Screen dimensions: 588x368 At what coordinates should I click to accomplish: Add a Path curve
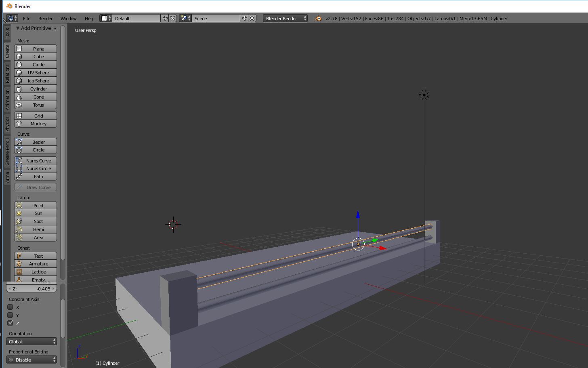[36, 177]
